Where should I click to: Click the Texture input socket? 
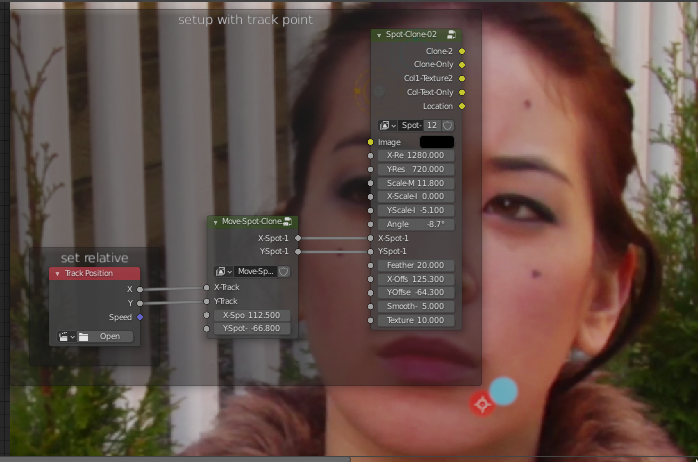370,320
